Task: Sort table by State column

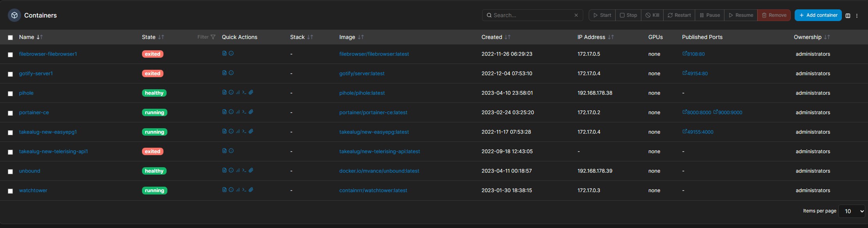Action: 153,37
